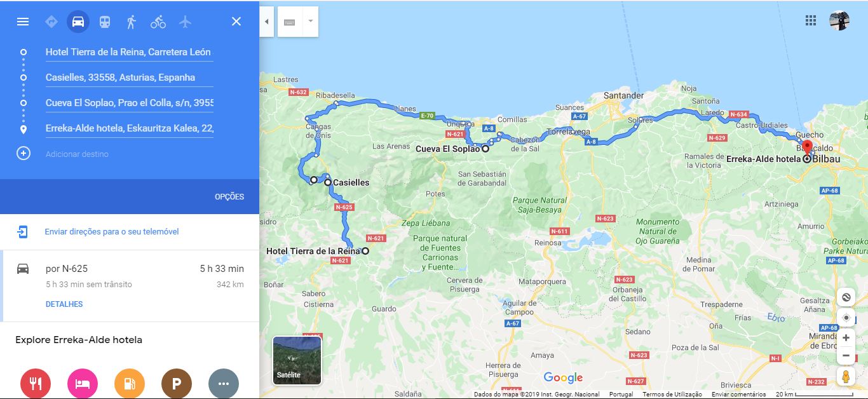
Task: Click the Adicionar destino field
Action: (77, 154)
